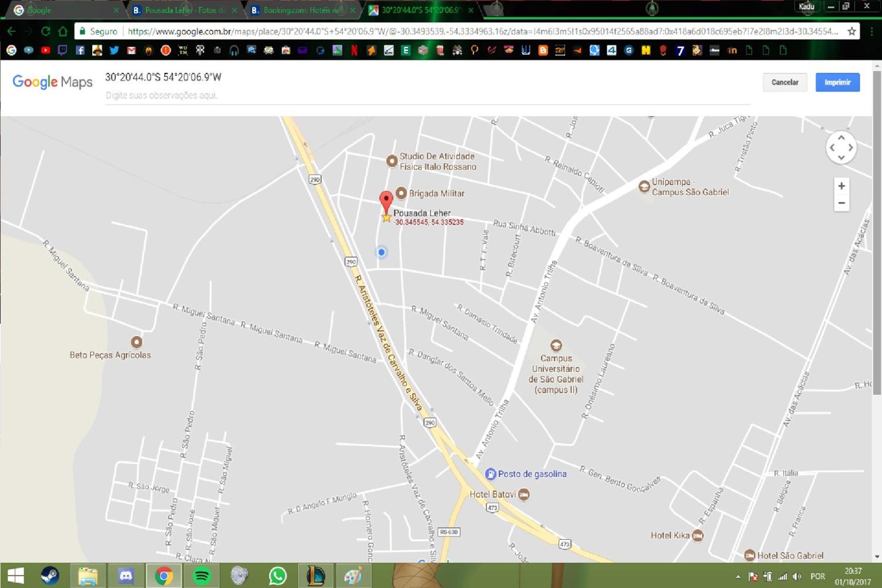This screenshot has width=882, height=588.
Task: Open the Netflix bookmark
Action: point(354,50)
